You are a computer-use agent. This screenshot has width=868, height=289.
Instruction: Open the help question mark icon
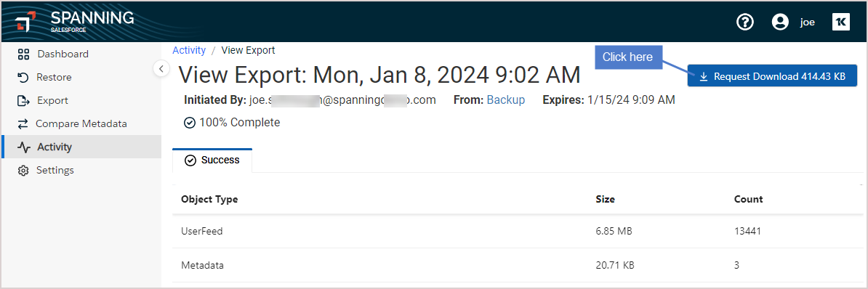[746, 22]
